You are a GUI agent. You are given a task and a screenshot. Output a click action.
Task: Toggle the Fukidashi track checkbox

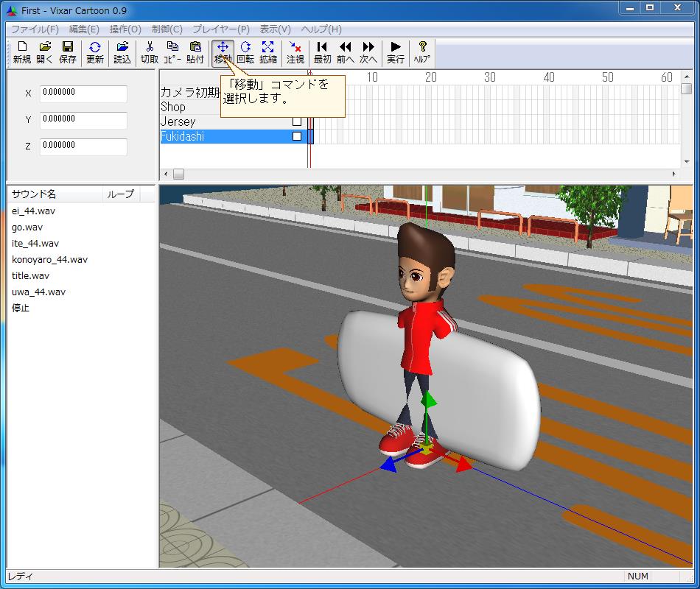point(297,136)
